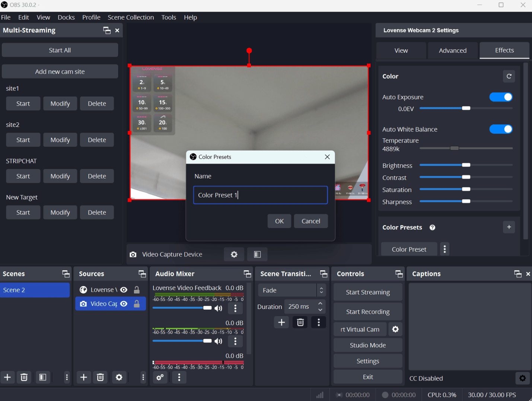Reset Color settings with the refresh icon
The width and height of the screenshot is (532, 401).
pos(509,76)
